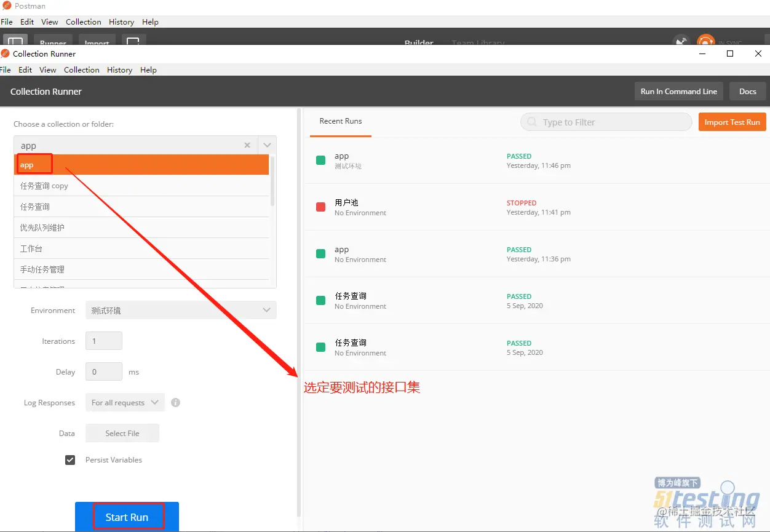Open Collection menu in the Postman main window
This screenshot has width=770, height=532.
tap(84, 22)
